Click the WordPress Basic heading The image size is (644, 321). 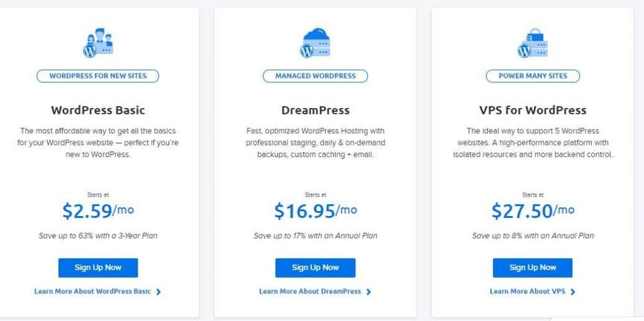[x=98, y=110]
